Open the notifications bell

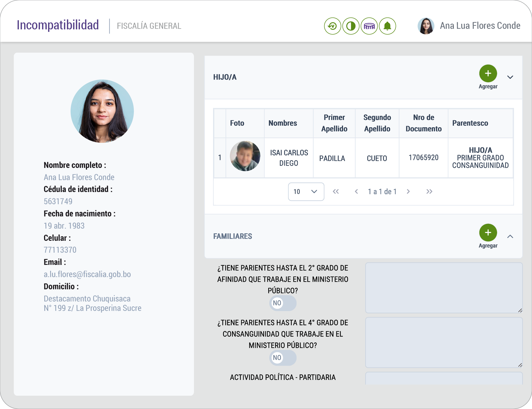(x=387, y=26)
